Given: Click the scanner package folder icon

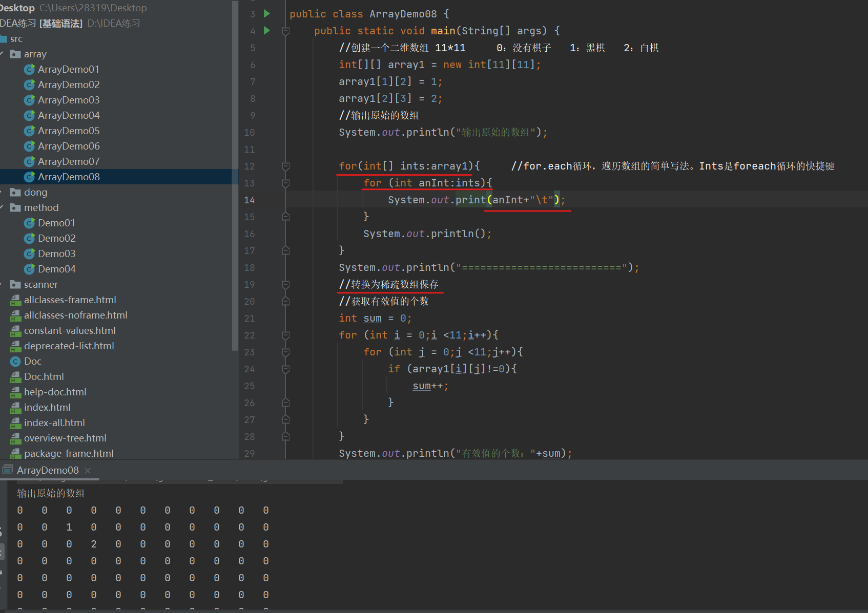Looking at the screenshot, I should [15, 285].
